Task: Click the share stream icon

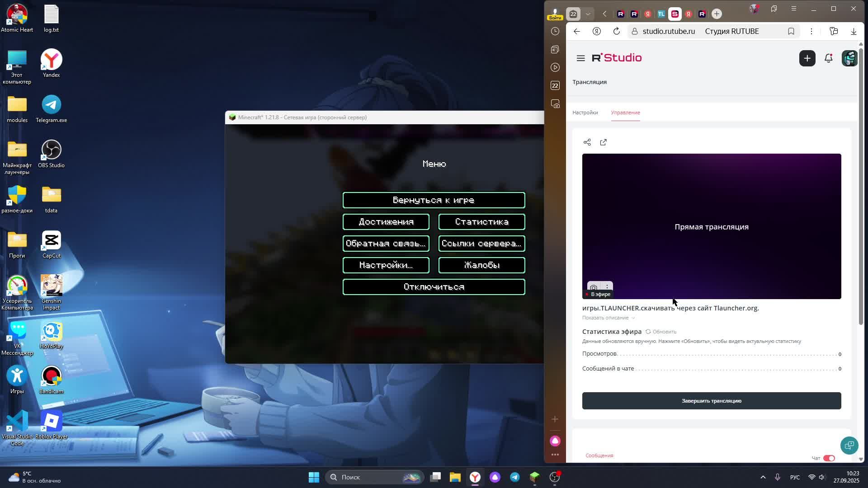Action: coord(587,142)
